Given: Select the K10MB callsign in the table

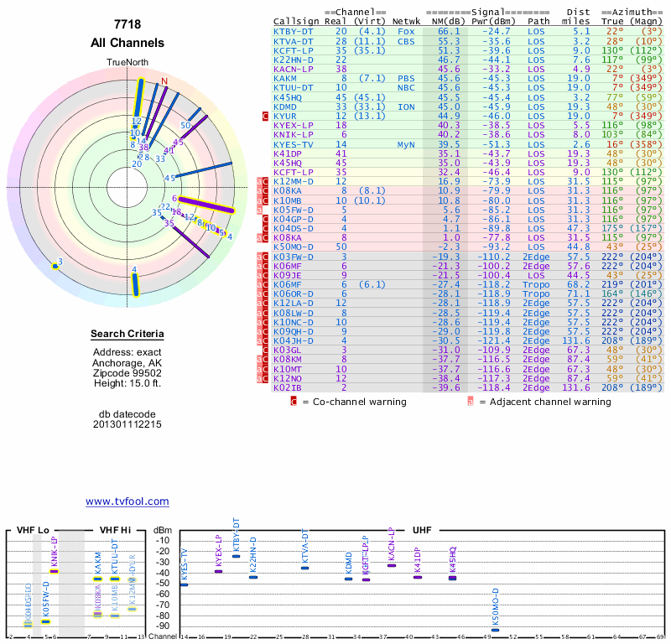Looking at the screenshot, I should pos(288,200).
